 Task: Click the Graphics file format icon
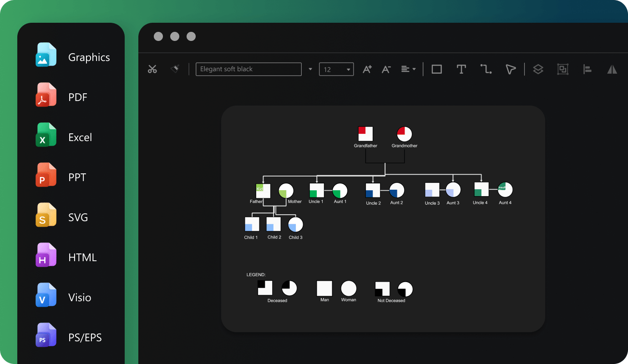[x=46, y=55]
